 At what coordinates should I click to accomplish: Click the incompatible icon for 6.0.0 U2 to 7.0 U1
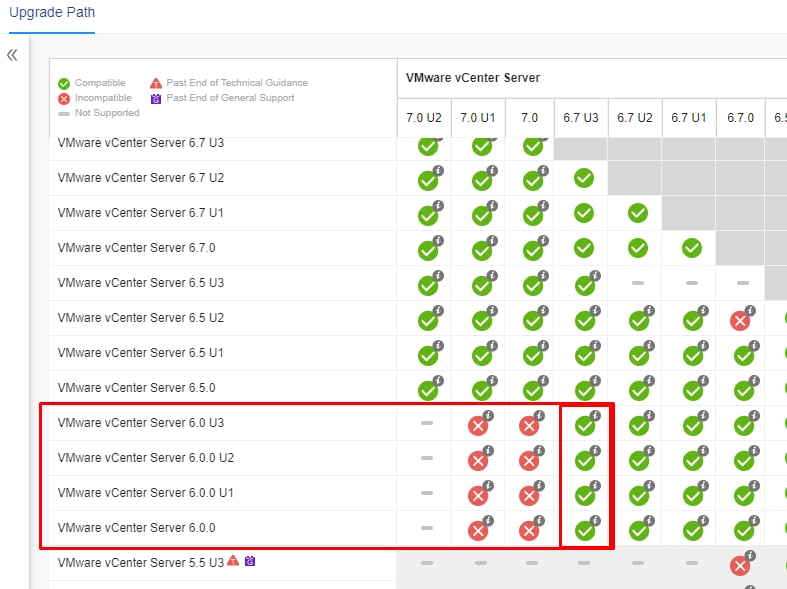coord(478,461)
